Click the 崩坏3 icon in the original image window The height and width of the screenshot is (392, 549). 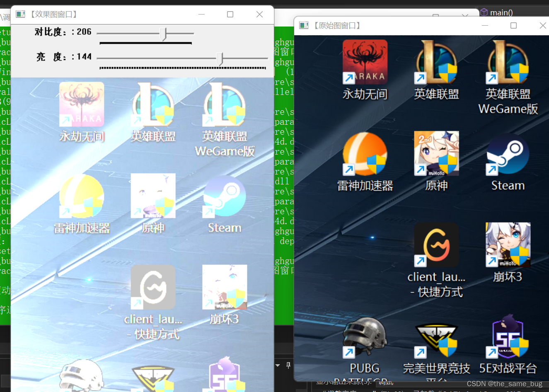coord(508,245)
